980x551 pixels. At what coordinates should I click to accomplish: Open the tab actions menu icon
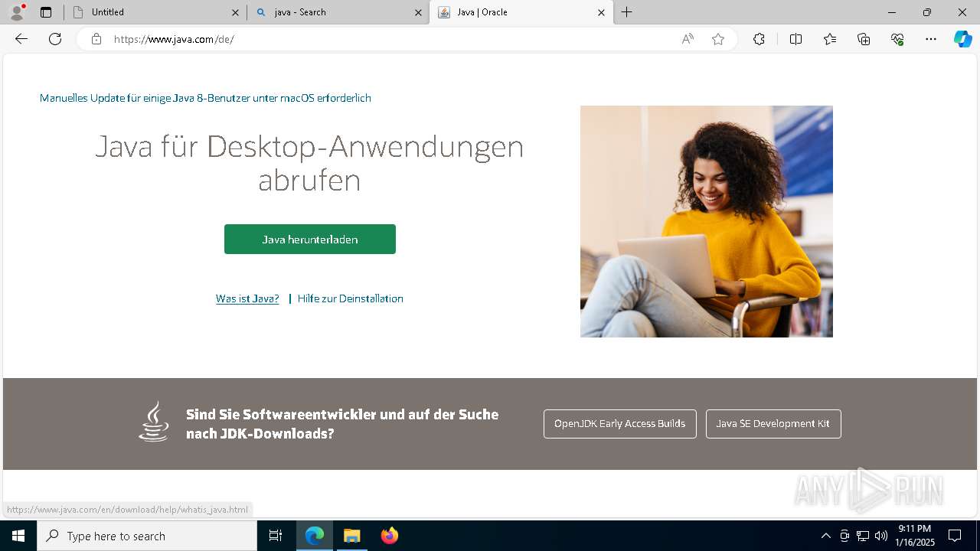[x=46, y=12]
